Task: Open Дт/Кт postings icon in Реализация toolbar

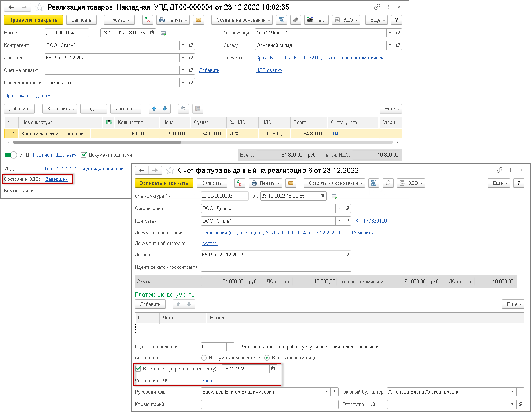Action: (x=148, y=20)
